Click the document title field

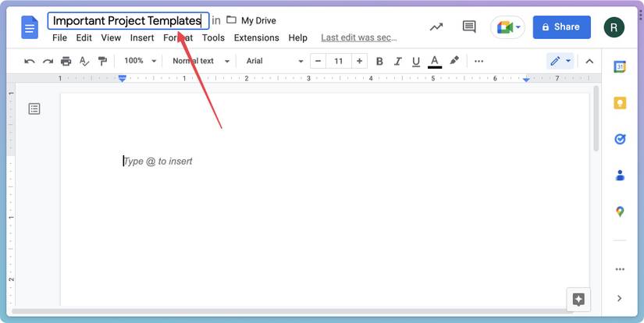[128, 20]
